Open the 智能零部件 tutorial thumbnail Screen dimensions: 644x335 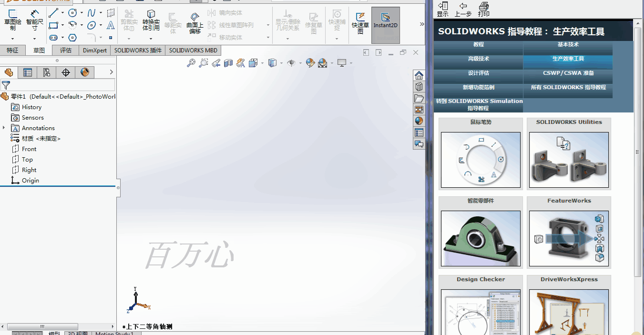pyautogui.click(x=480, y=238)
